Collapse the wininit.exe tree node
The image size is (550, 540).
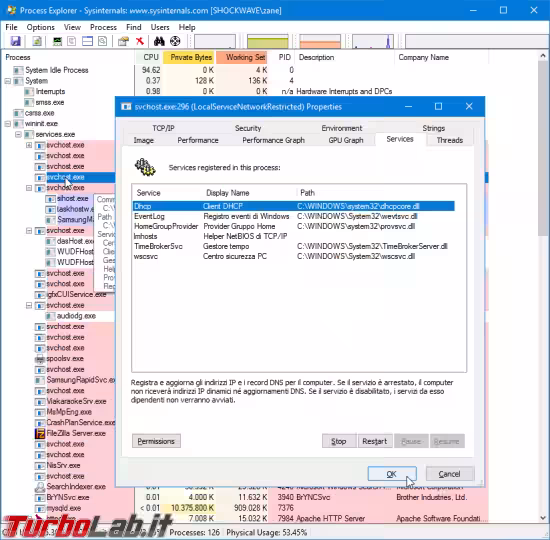click(x=8, y=124)
